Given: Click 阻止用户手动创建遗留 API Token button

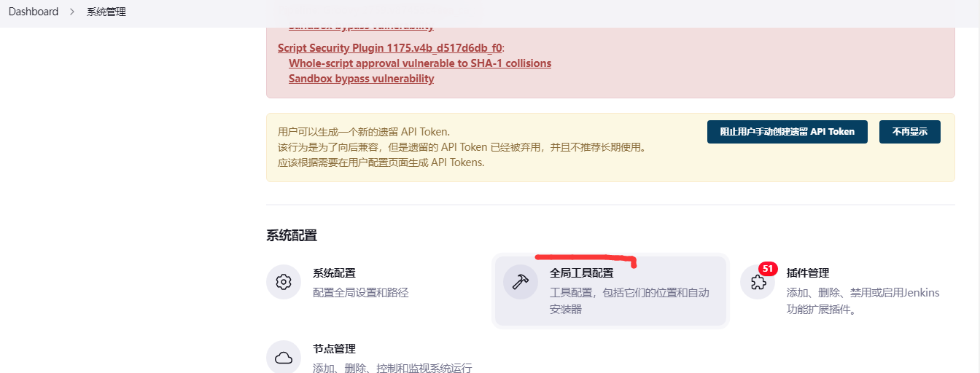Looking at the screenshot, I should (787, 132).
